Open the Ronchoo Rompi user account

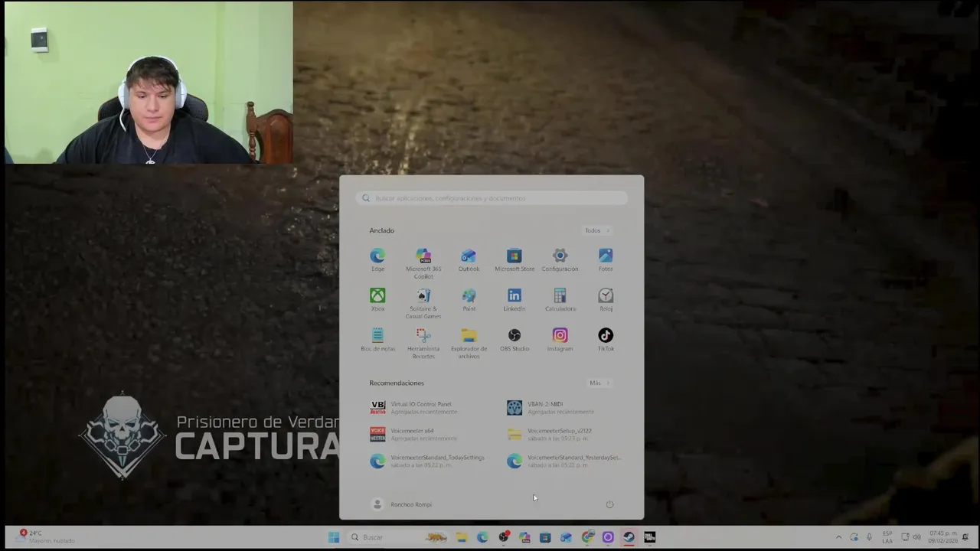click(402, 504)
